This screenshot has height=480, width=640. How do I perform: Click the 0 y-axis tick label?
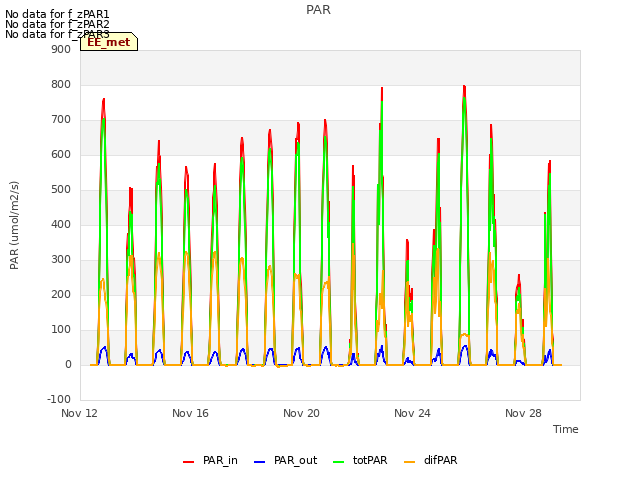tap(68, 364)
